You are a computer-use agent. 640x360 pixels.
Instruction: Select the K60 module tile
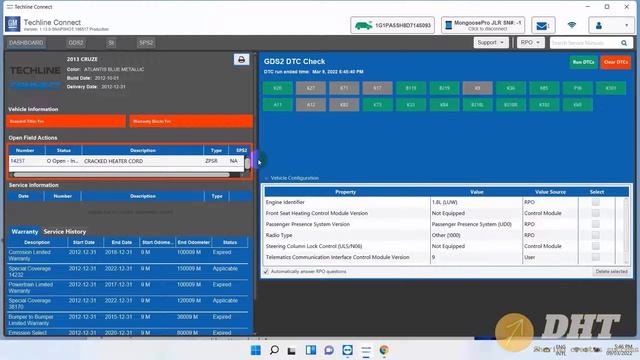(x=578, y=105)
